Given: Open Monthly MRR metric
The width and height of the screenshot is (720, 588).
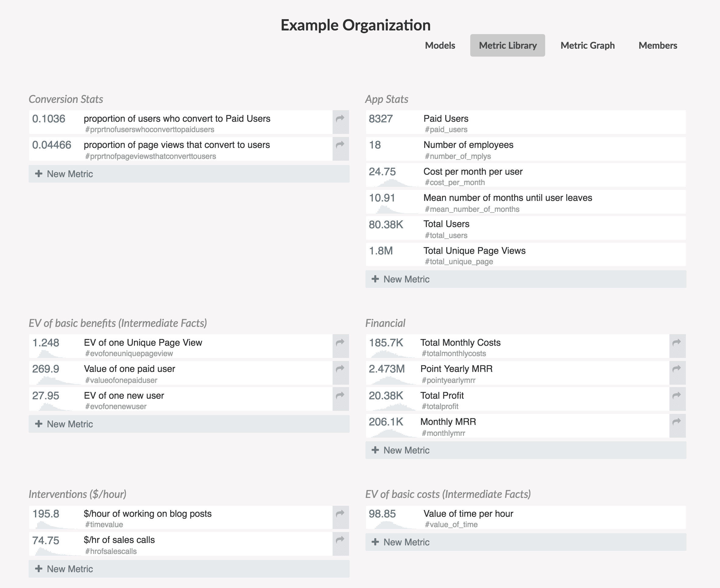Looking at the screenshot, I should [518, 426].
